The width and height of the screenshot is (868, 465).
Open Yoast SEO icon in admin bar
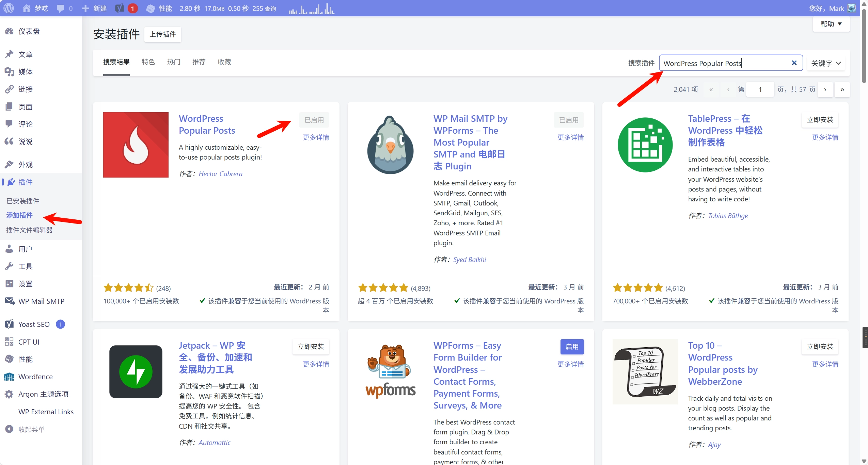coord(120,8)
